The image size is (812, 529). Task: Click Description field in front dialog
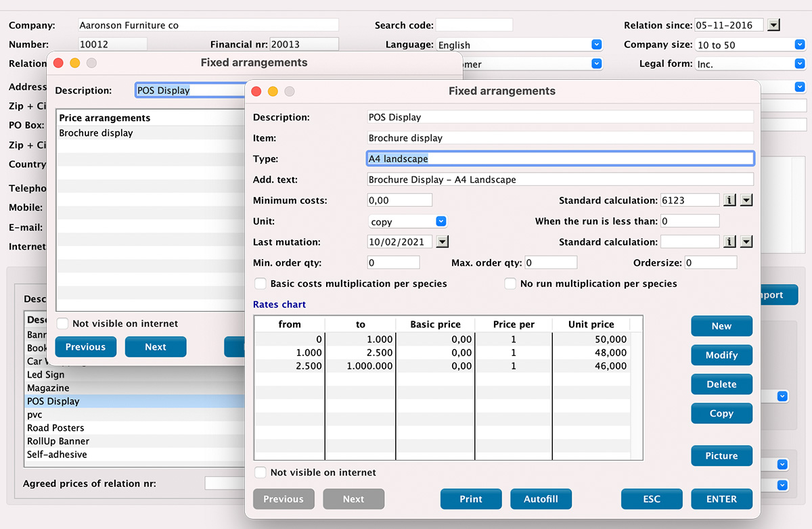click(560, 117)
